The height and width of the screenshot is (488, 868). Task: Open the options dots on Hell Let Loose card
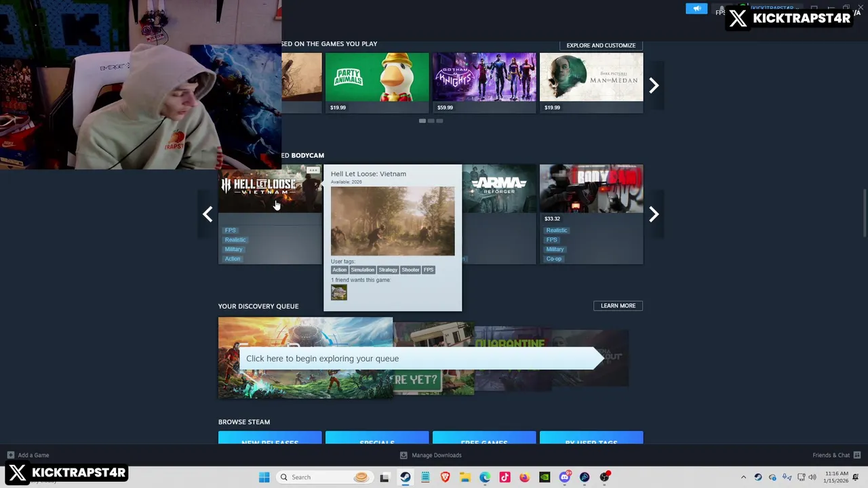point(313,170)
